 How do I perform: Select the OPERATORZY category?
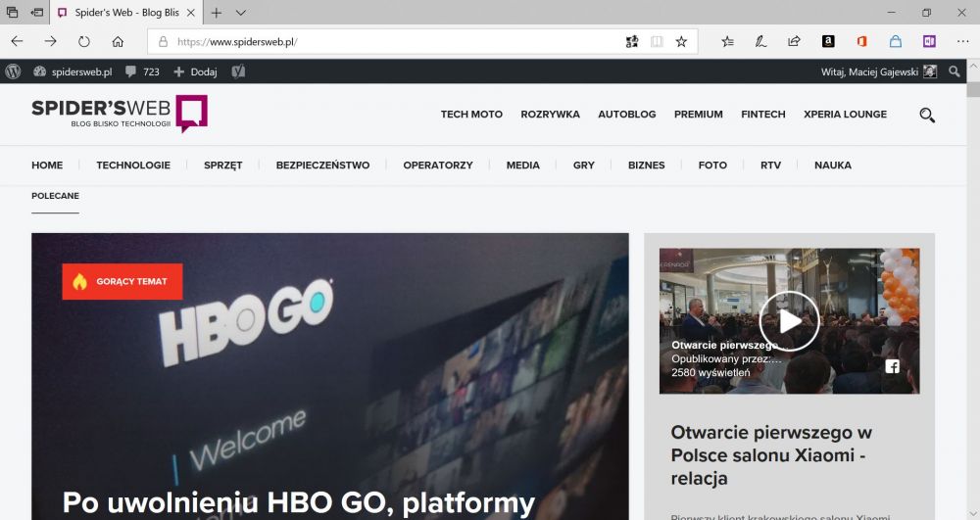pyautogui.click(x=437, y=165)
